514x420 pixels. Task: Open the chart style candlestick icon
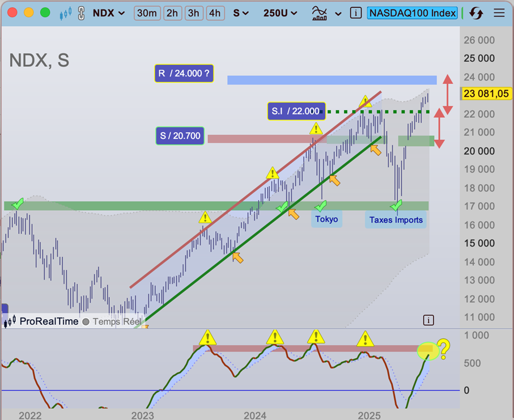66,14
